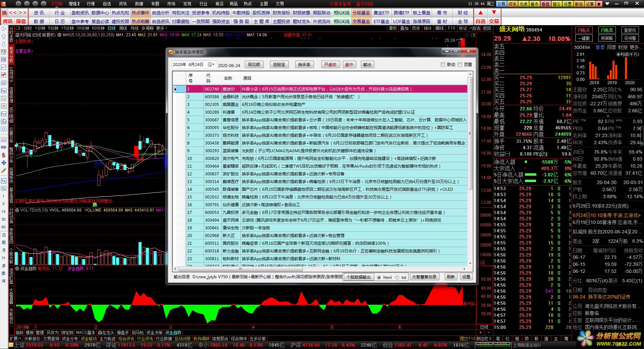Click up arrow of dialog vertical scrollbar
The width and height of the screenshot is (644, 349).
coord(470,74)
